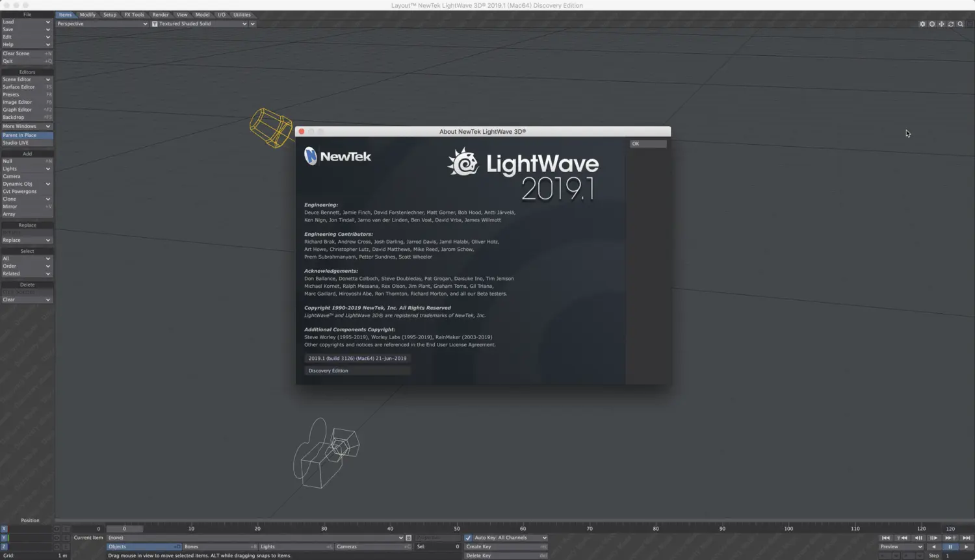Click the yellow light object in viewport
The width and height of the screenshot is (975, 560).
pos(270,127)
